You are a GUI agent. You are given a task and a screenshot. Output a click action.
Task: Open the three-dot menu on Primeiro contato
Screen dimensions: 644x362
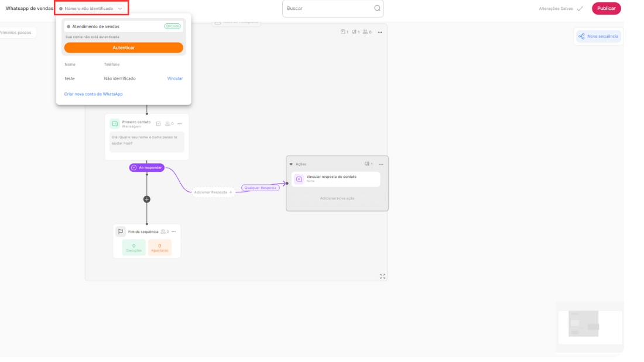179,124
